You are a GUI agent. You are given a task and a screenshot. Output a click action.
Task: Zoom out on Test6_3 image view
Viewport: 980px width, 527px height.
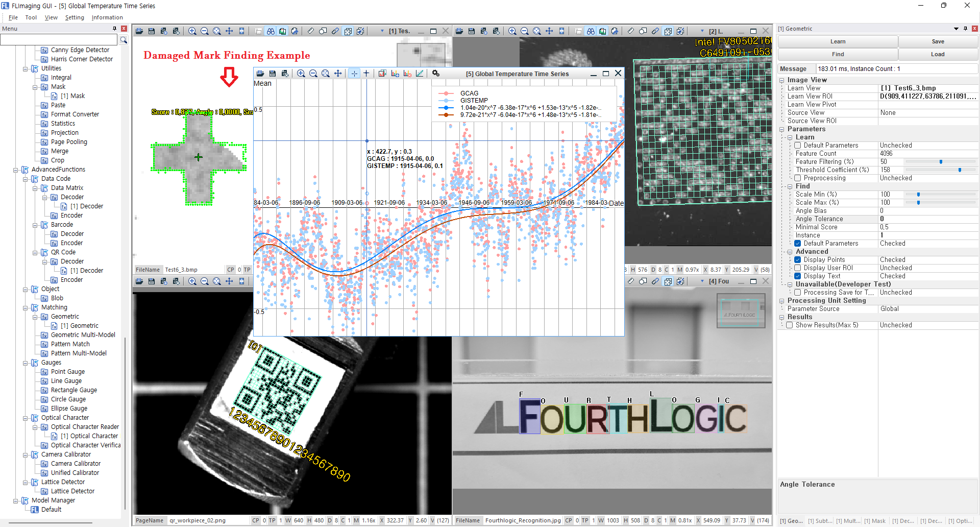coord(205,31)
